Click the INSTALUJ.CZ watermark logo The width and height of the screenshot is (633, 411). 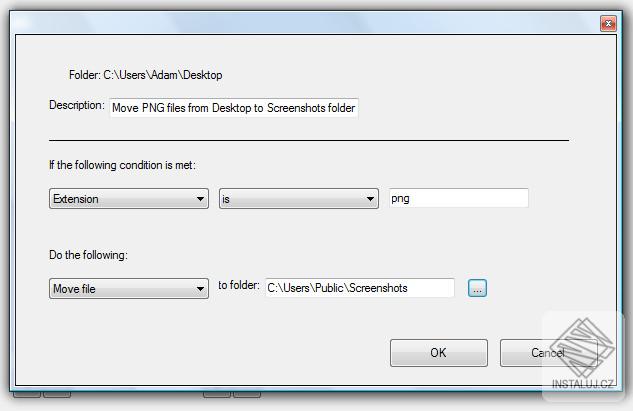tap(583, 355)
